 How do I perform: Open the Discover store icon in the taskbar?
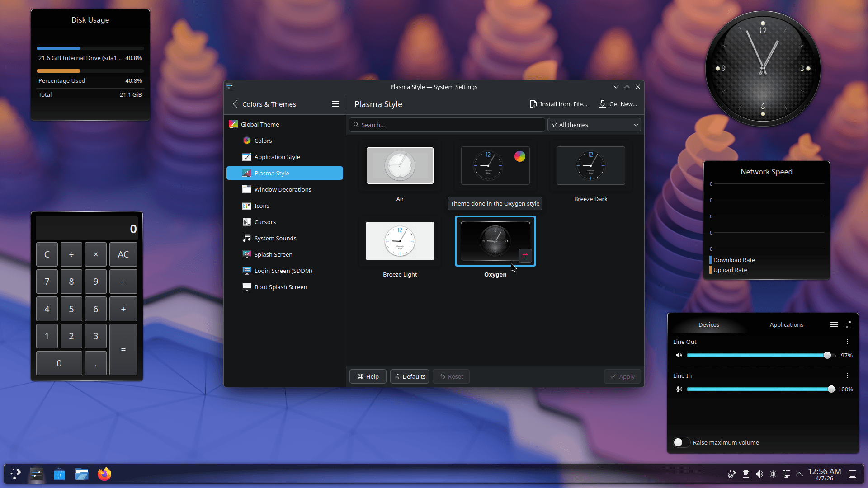tap(59, 474)
